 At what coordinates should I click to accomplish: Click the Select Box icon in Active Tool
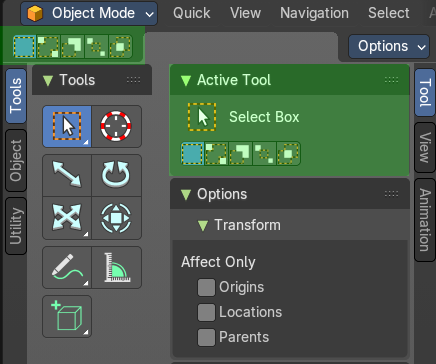[x=202, y=117]
